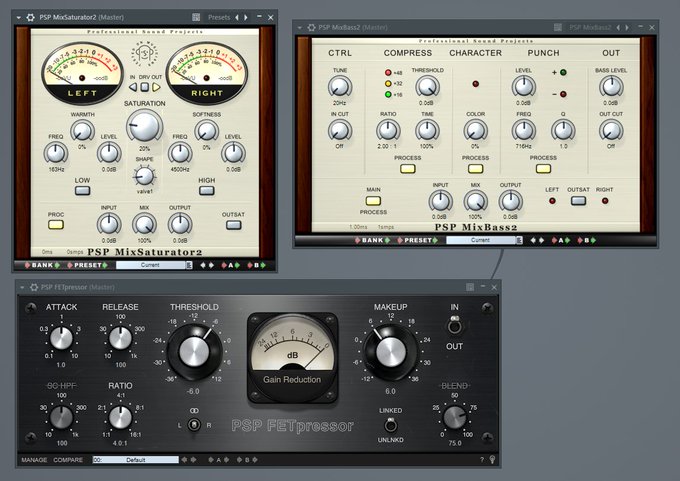Open FETpressor help question mark
This screenshot has width=680, height=481.
482,460
